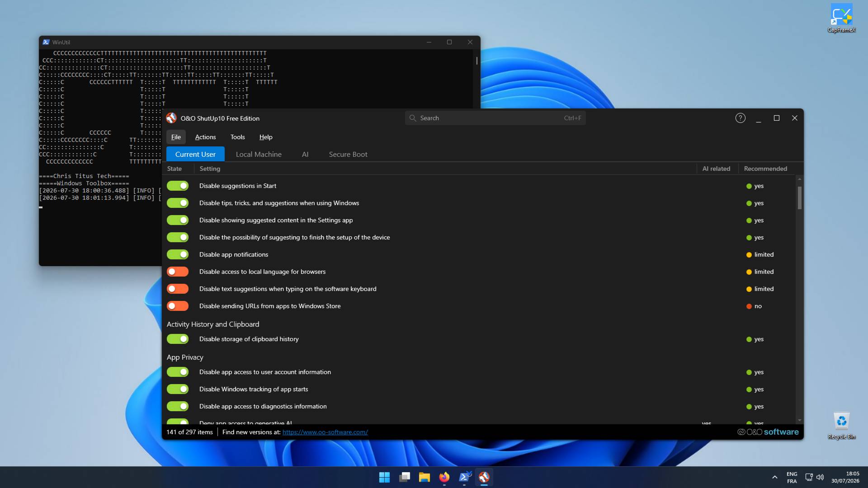Minimize the WinUtil window

coord(429,42)
